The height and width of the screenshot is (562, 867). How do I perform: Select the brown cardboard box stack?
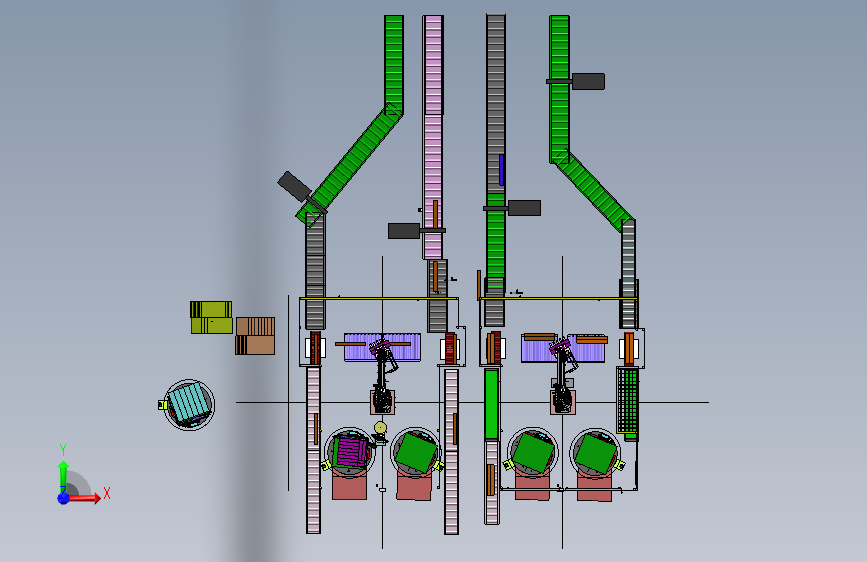click(x=255, y=336)
